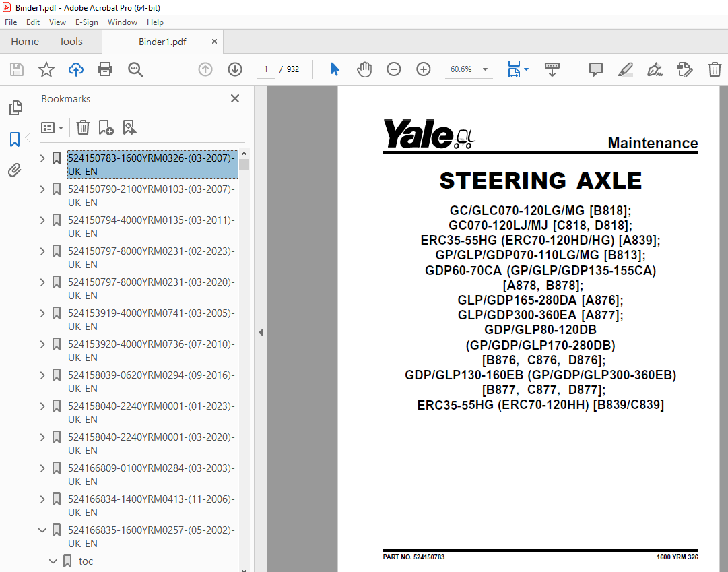The width and height of the screenshot is (728, 572).
Task: Open the Help menu
Action: pos(155,22)
